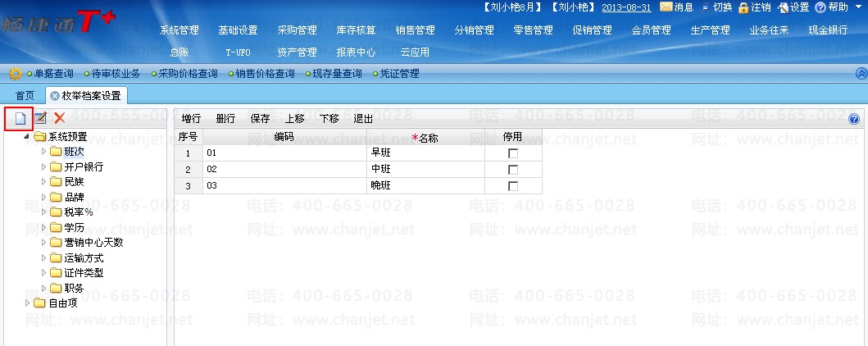Screen dimensions: 868x346
Task: Open the 凭证管理 shortcut link
Action: [399, 74]
